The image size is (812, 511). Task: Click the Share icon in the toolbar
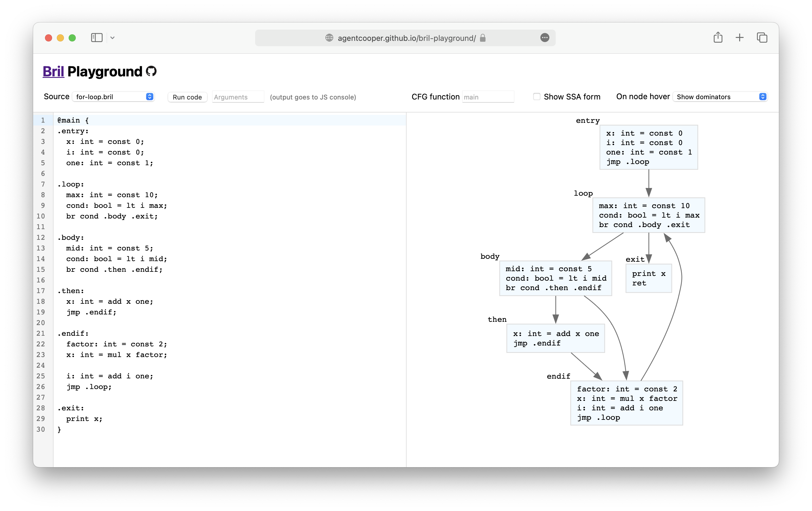point(718,37)
